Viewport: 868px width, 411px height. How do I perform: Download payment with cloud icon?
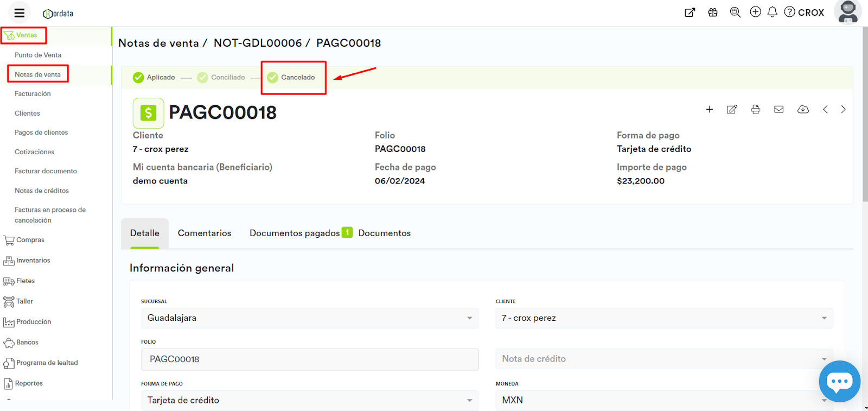click(x=803, y=110)
